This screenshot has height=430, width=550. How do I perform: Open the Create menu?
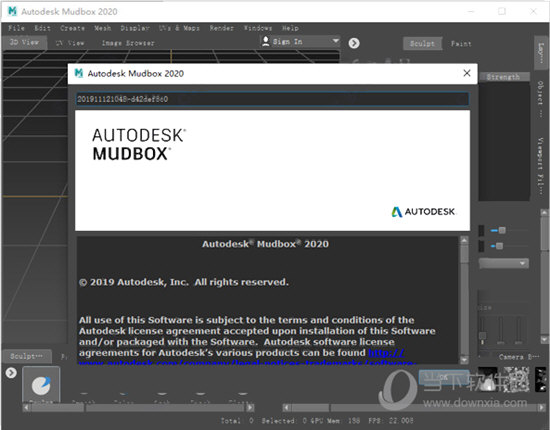(x=72, y=28)
